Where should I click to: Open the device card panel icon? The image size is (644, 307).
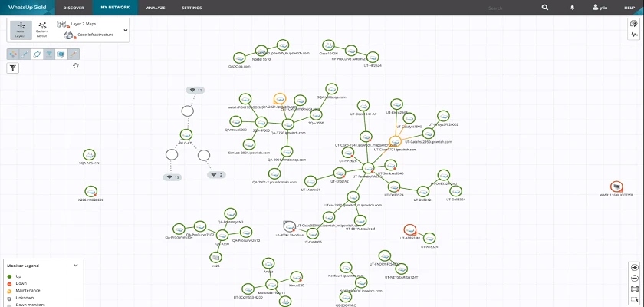634,24
